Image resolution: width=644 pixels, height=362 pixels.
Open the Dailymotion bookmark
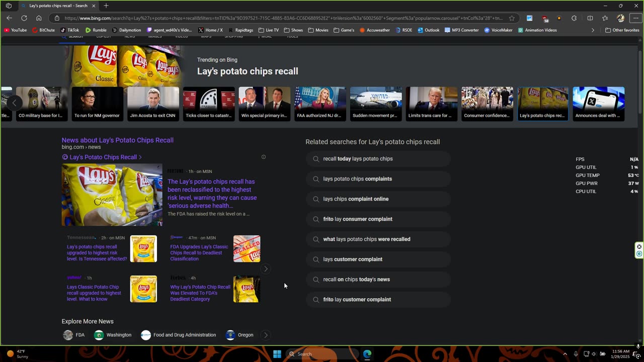click(x=126, y=30)
